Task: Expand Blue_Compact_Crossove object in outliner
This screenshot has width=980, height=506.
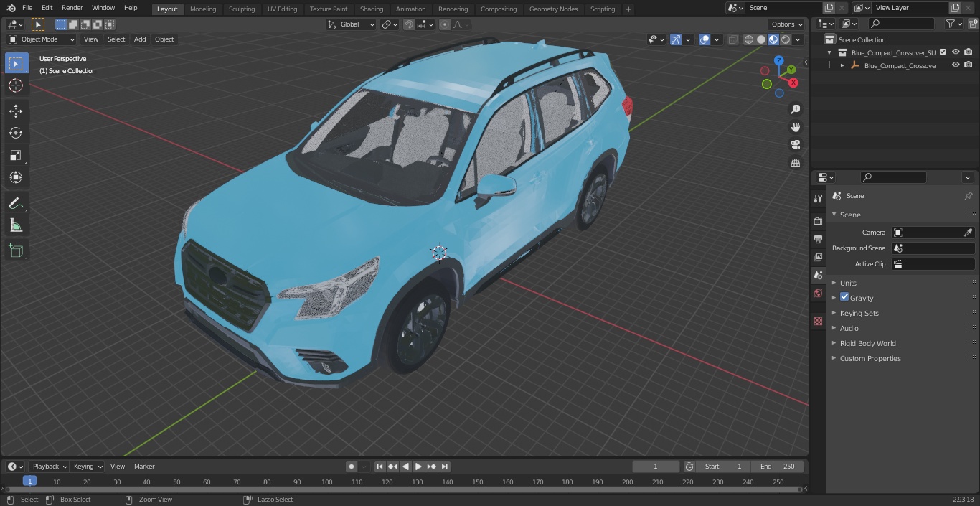Action: (842, 65)
